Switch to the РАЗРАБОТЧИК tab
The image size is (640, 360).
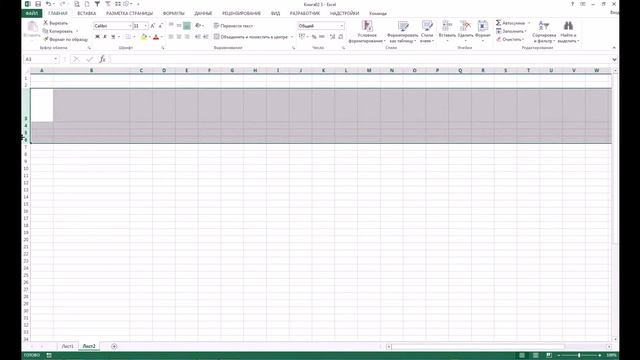tap(304, 13)
